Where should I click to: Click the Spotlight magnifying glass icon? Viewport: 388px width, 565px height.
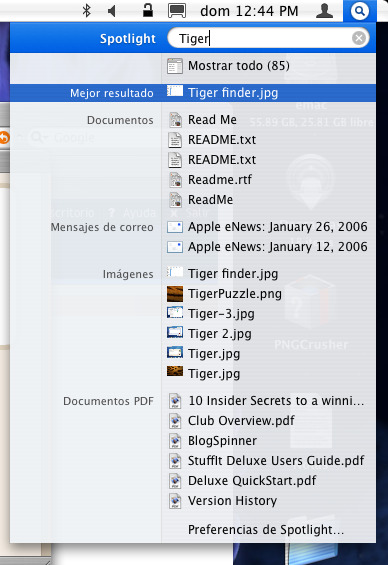(x=360, y=11)
